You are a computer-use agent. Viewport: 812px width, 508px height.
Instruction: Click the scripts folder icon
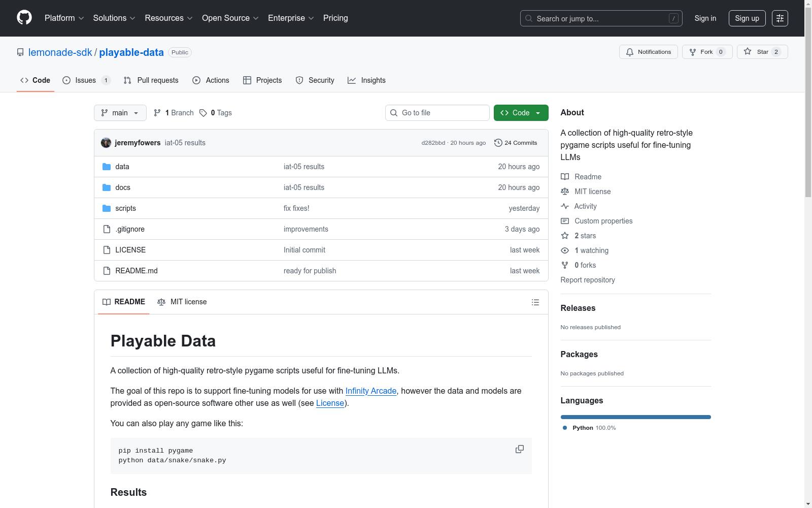point(107,208)
